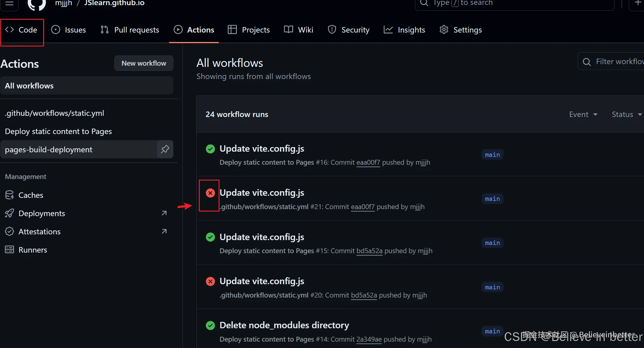Click the pin icon beside pages-build-deployment
This screenshot has height=348, width=644.
(165, 149)
